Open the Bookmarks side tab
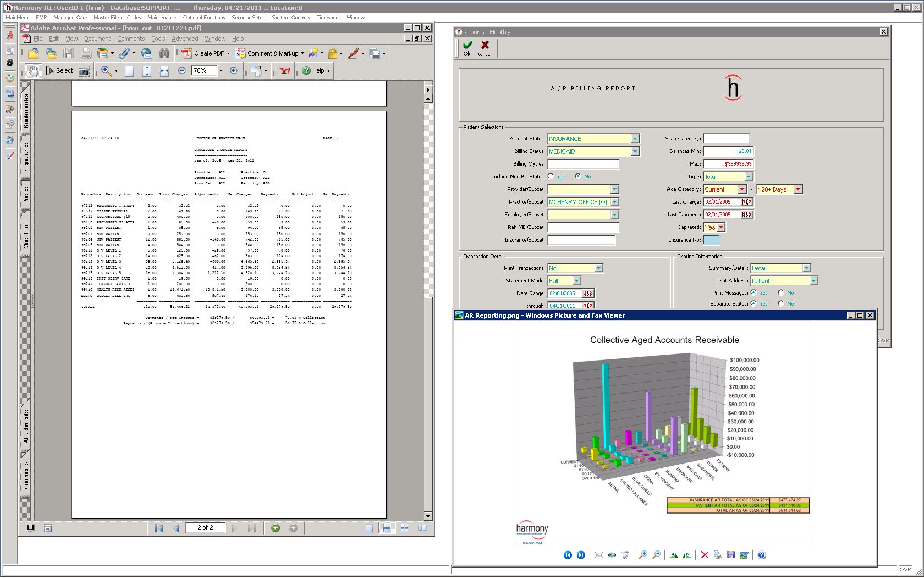This screenshot has width=924, height=578. [x=26, y=111]
